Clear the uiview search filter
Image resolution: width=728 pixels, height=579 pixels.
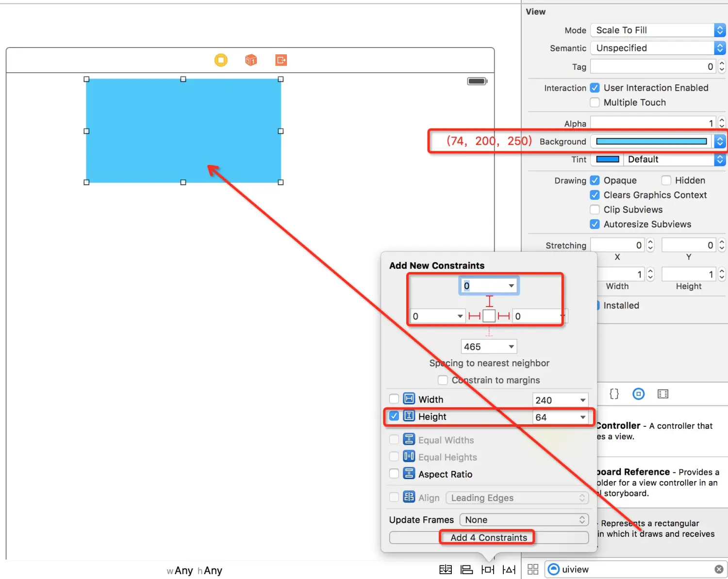click(719, 569)
